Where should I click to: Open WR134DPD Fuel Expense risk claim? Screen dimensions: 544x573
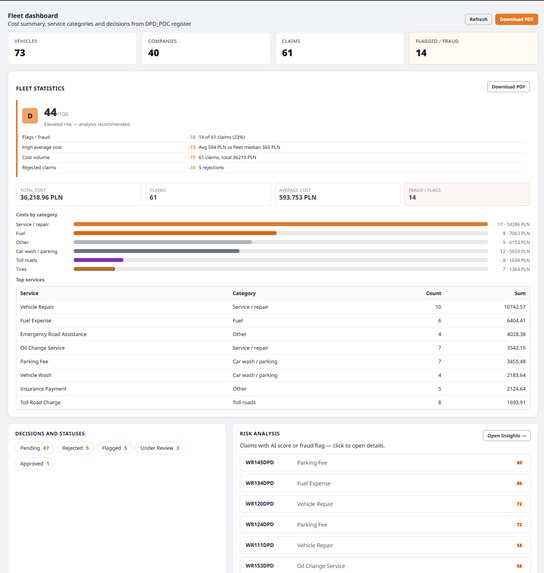pos(385,483)
